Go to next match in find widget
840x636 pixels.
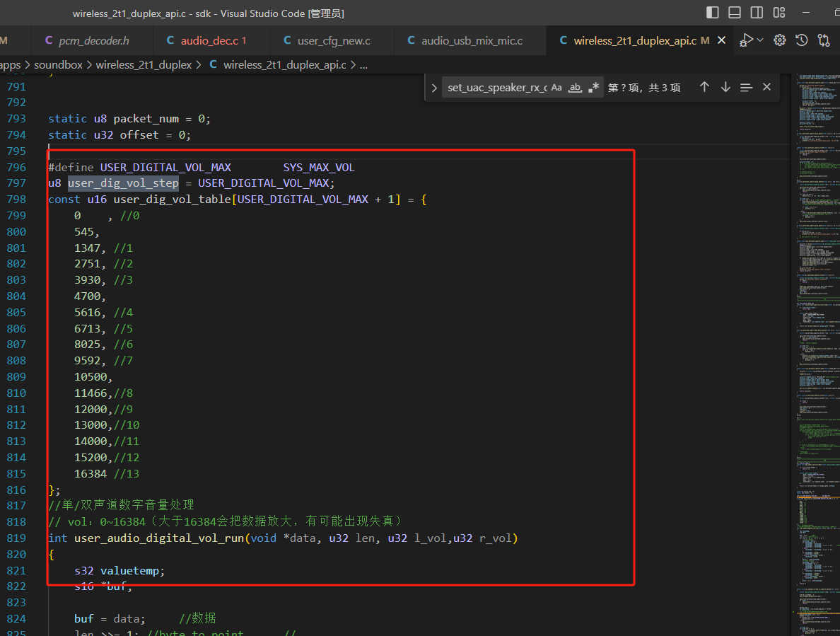(725, 87)
